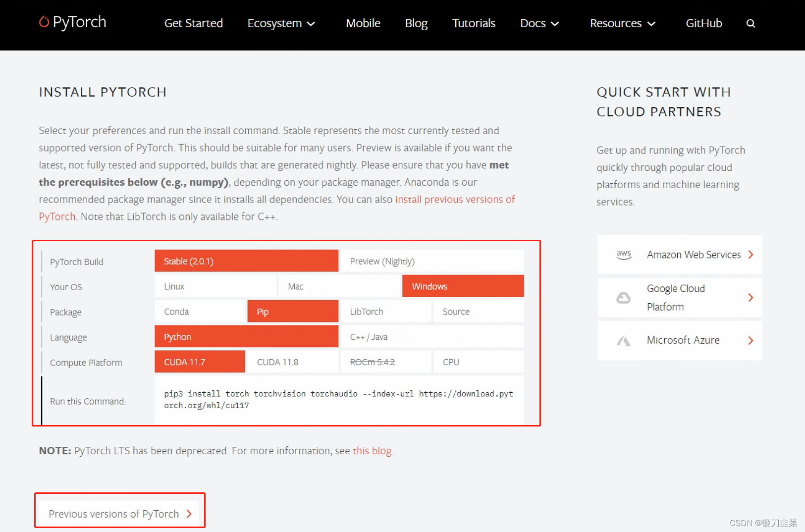Open the Microsoft Azure card
This screenshot has width=805, height=532.
[x=680, y=340]
